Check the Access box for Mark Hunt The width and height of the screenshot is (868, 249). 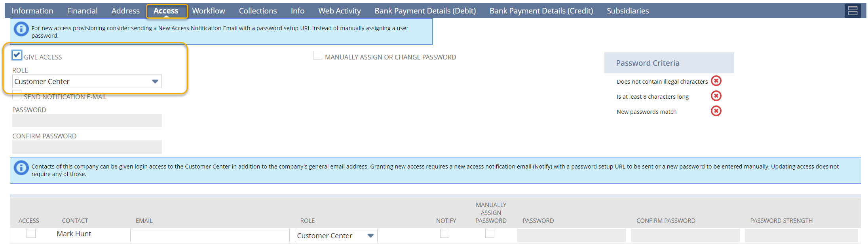(x=31, y=234)
